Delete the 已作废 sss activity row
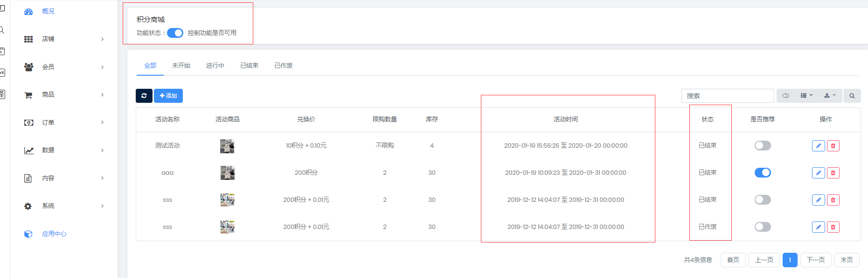Viewport: 868px width, 278px height. pyautogui.click(x=833, y=227)
